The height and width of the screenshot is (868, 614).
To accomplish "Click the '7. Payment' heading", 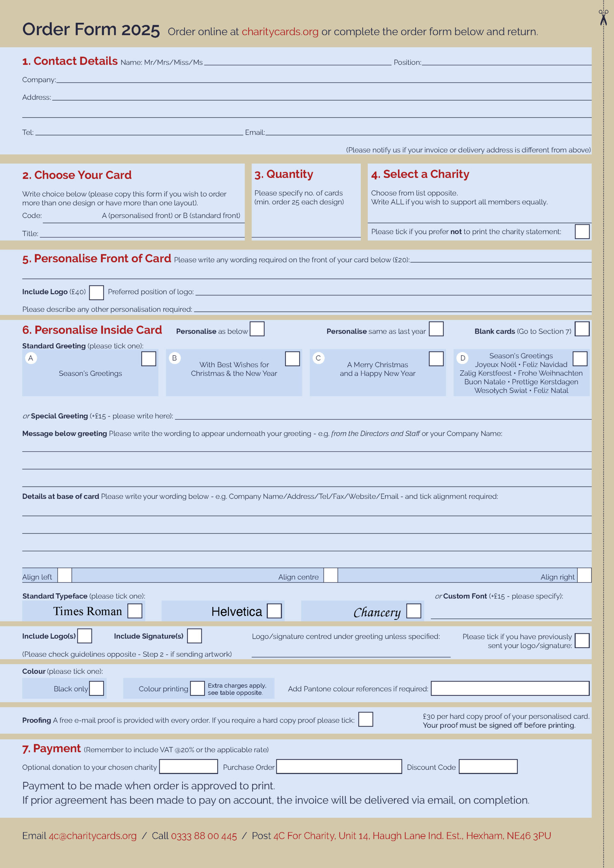I will tap(52, 748).
